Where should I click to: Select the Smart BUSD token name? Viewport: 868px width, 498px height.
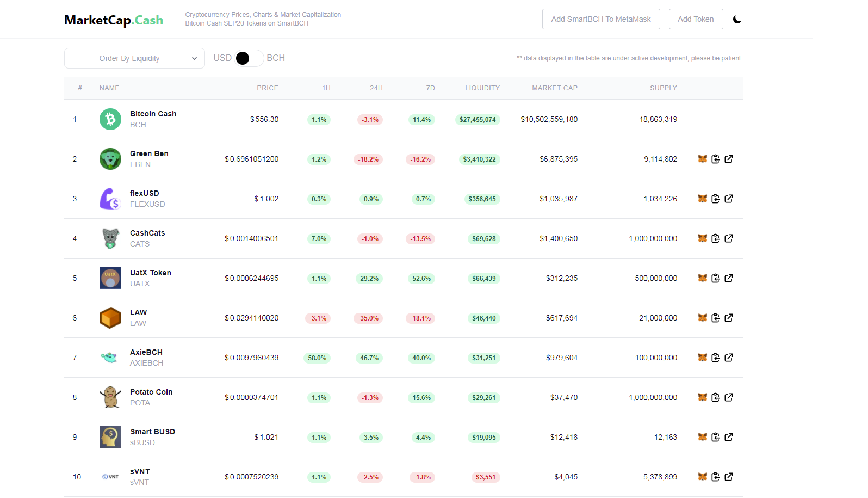tap(153, 432)
